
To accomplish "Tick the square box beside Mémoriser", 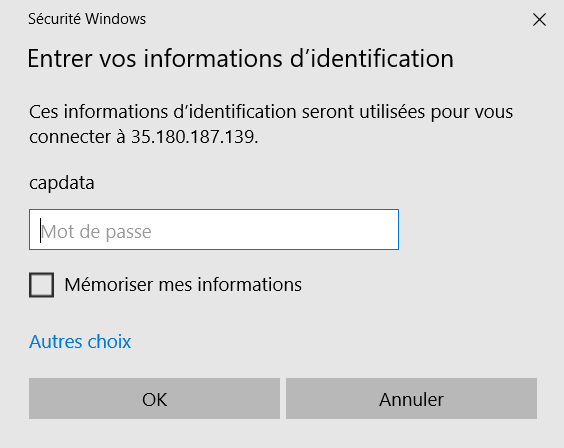I will click(x=41, y=285).
